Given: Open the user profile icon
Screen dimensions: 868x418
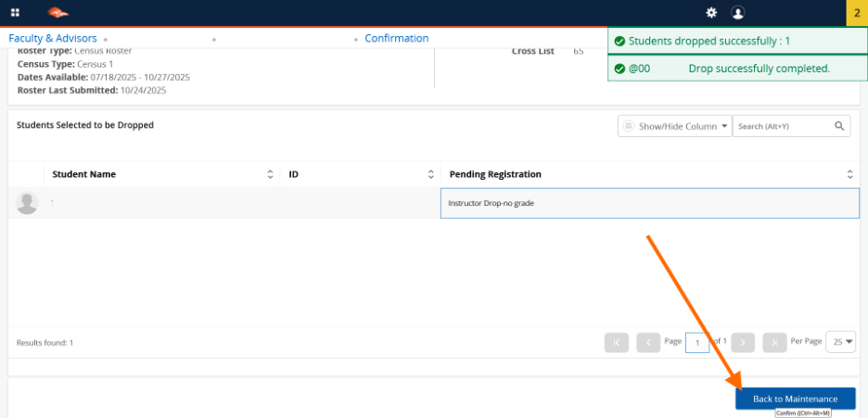Looking at the screenshot, I should coord(737,13).
